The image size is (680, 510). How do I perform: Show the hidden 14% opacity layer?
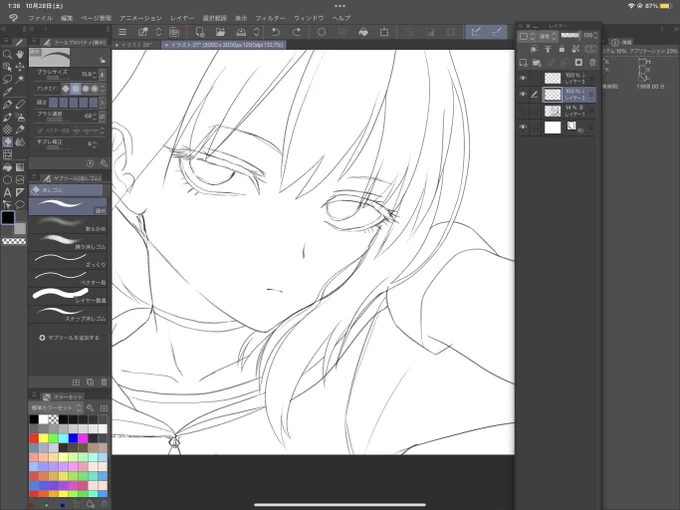(x=523, y=111)
